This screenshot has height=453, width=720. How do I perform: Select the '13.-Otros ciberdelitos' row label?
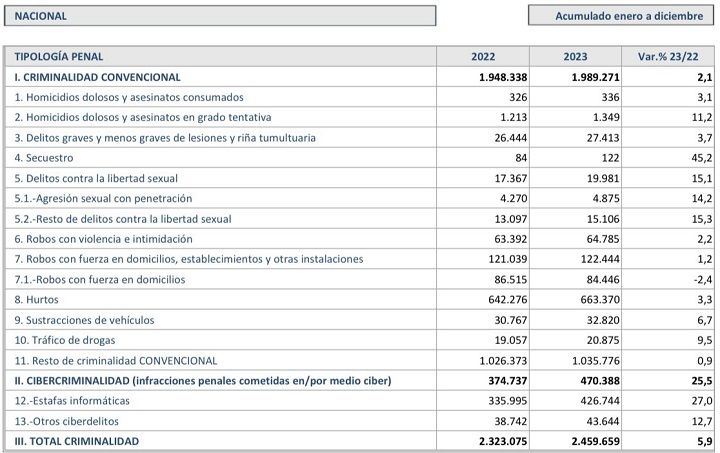(x=67, y=421)
